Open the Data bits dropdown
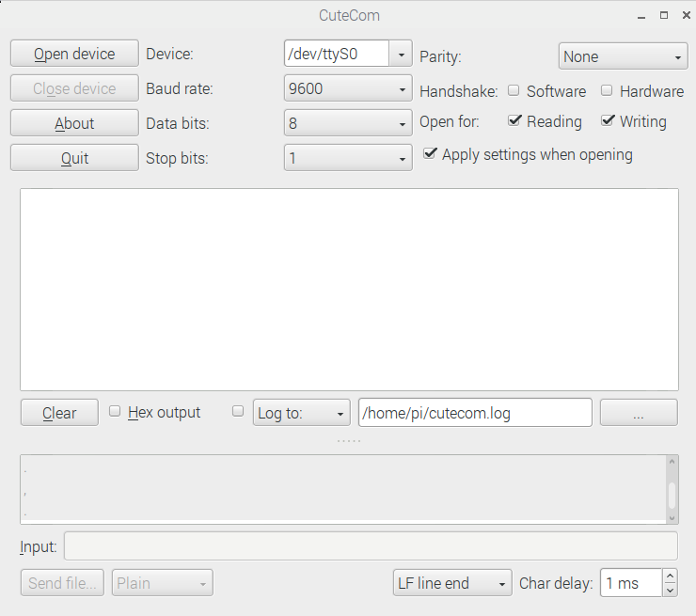Image resolution: width=696 pixels, height=616 pixels. coord(348,123)
